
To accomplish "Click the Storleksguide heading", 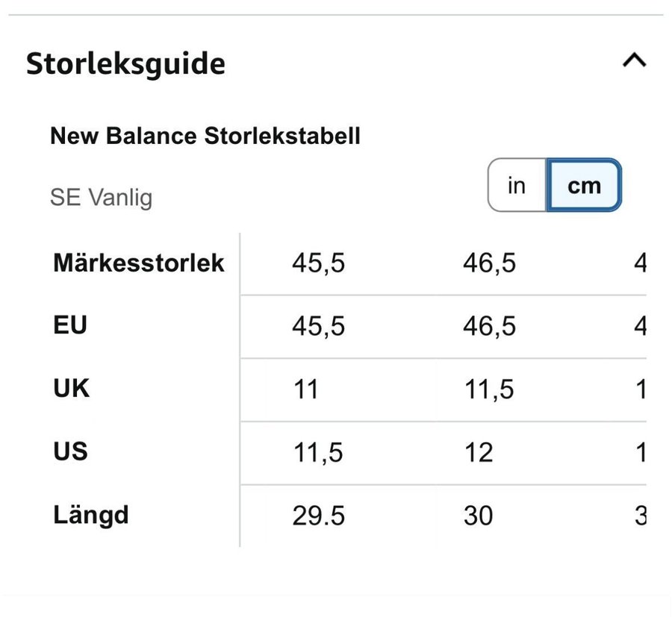I will tap(125, 63).
